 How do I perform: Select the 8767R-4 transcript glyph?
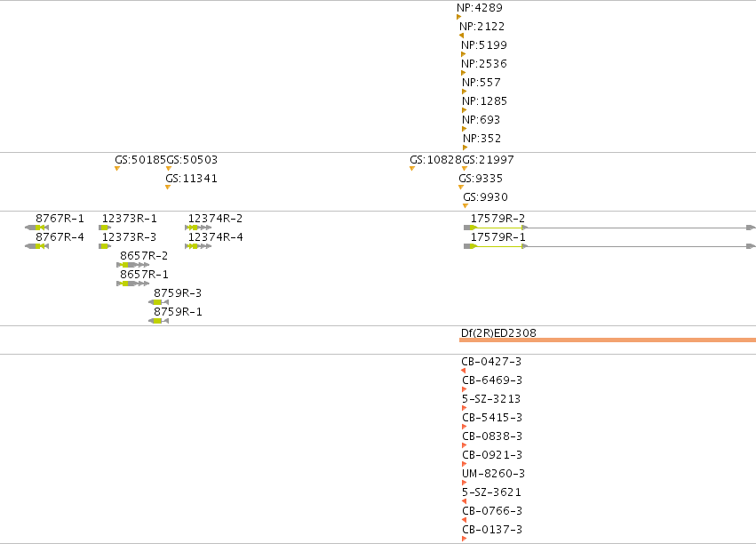pos(36,246)
